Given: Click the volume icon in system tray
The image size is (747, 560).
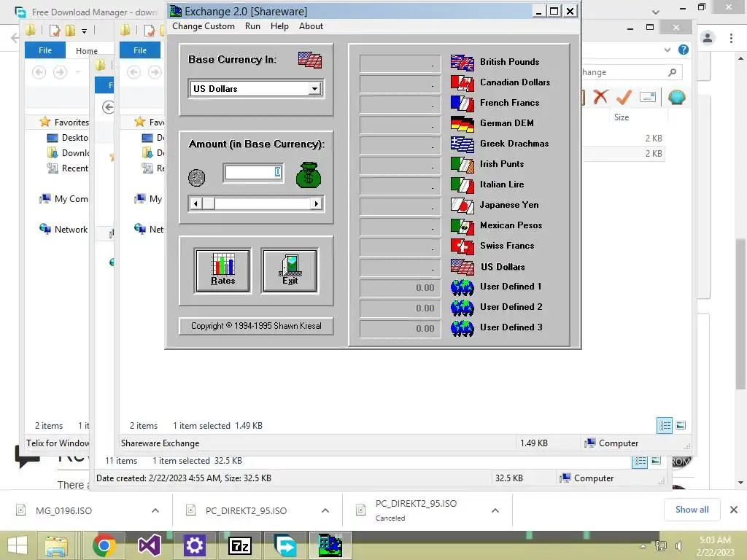Looking at the screenshot, I should 679,546.
